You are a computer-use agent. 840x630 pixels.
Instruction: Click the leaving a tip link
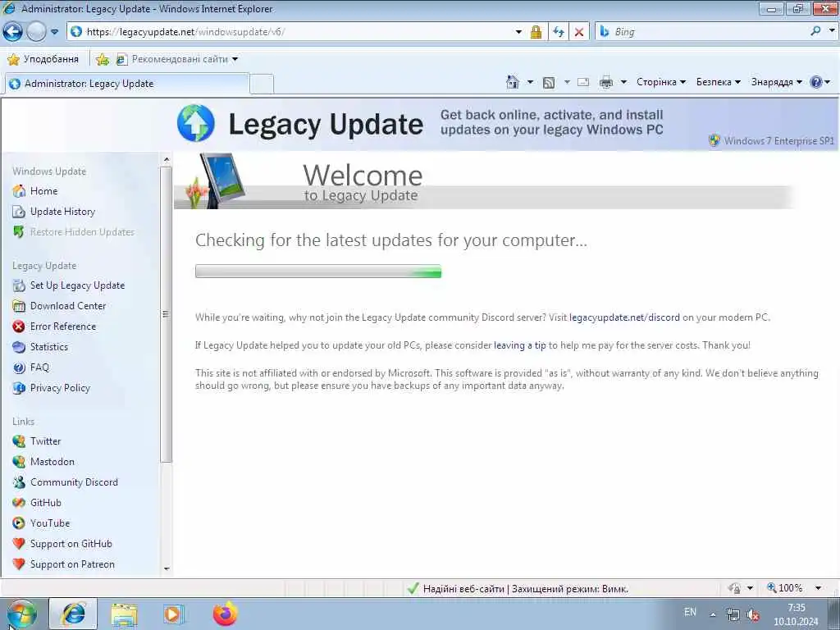click(x=519, y=345)
